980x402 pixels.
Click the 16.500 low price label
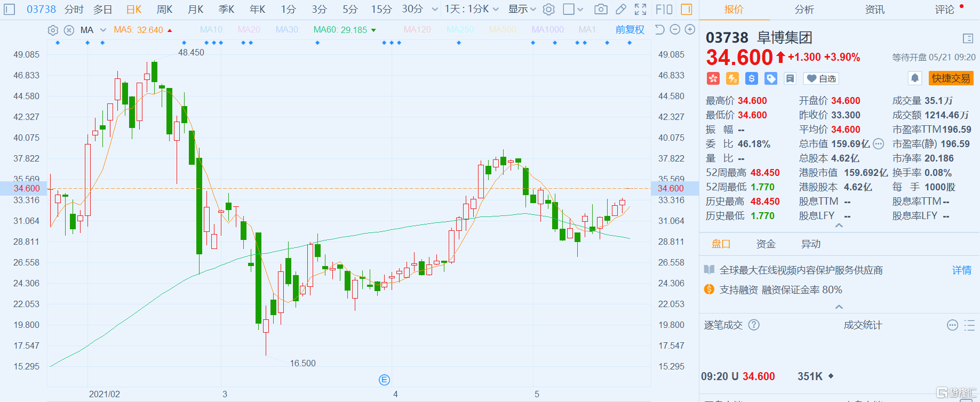tap(302, 363)
